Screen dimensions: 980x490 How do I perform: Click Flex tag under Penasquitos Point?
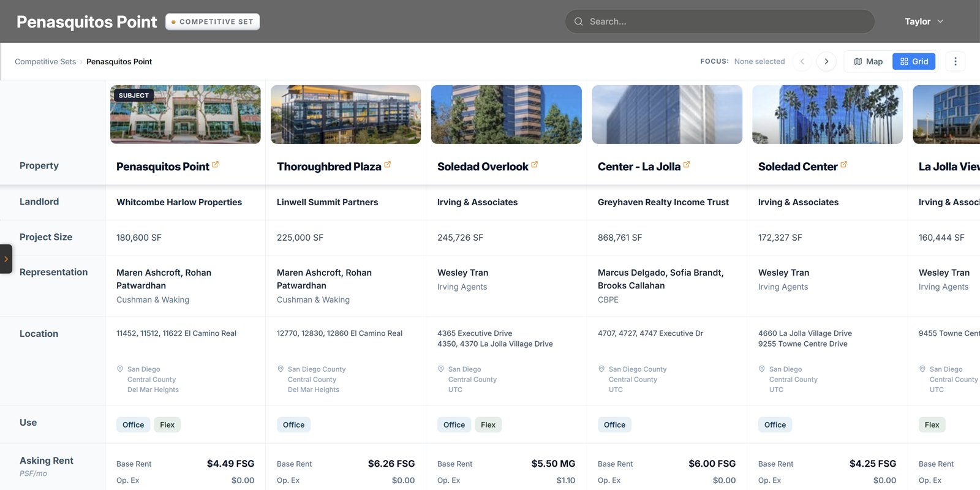[167, 424]
